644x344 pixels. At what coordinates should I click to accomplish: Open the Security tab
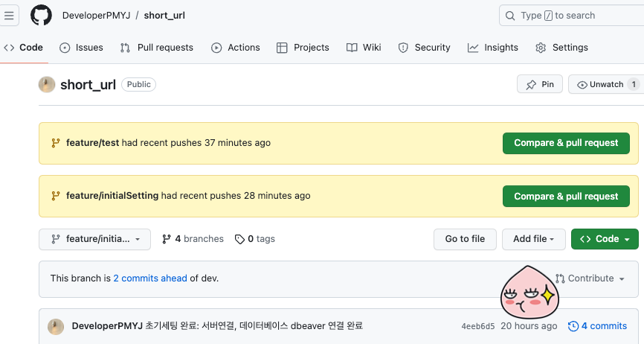[425, 47]
